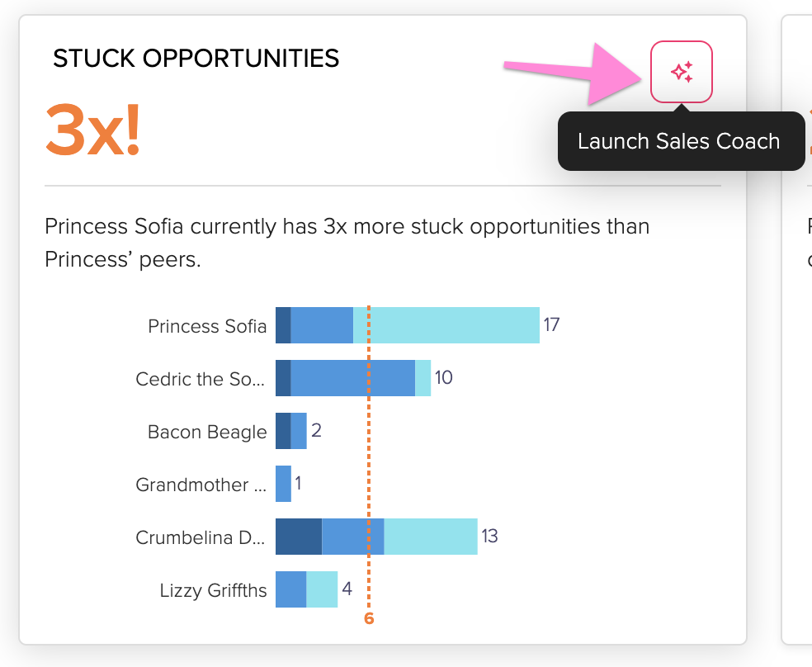Click the Crumbelina D... row label

tap(201, 537)
